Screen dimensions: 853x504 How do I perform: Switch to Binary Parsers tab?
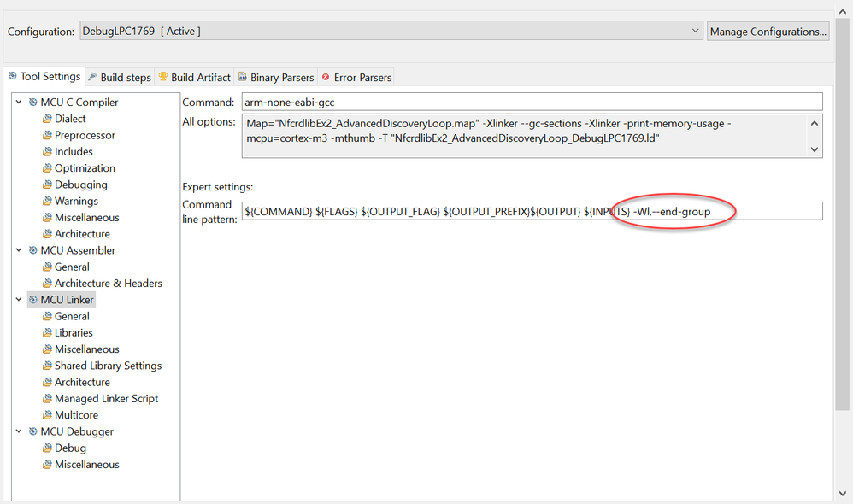(x=276, y=77)
